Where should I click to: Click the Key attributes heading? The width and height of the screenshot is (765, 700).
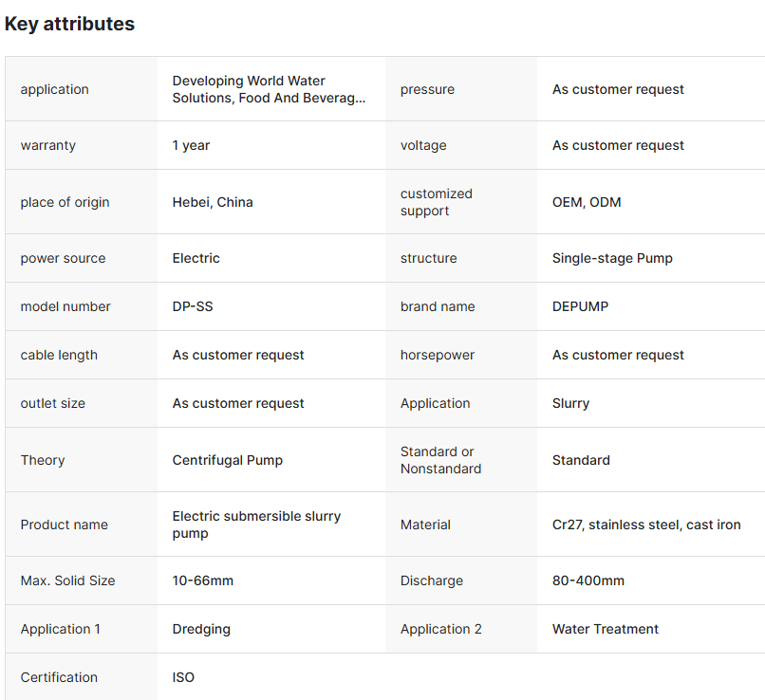[69, 25]
